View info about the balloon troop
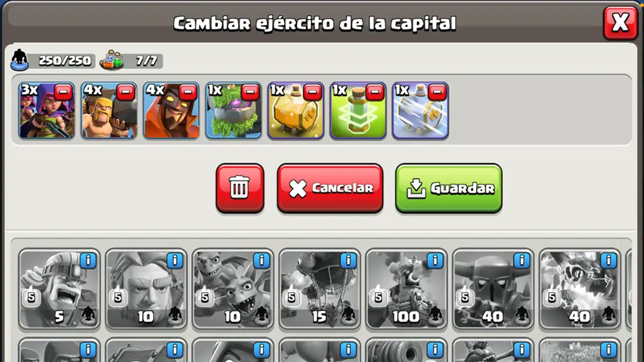 pyautogui.click(x=349, y=261)
